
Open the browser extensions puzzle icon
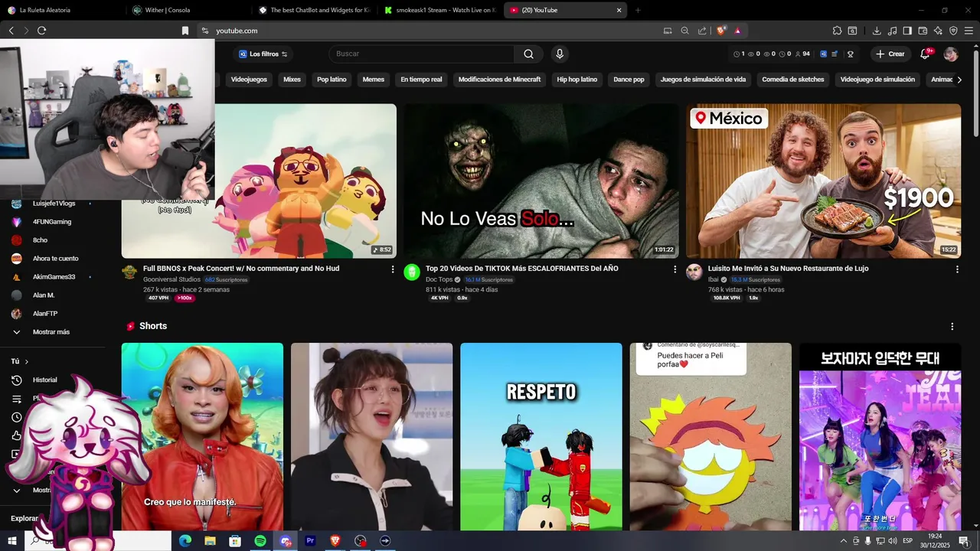click(x=837, y=31)
